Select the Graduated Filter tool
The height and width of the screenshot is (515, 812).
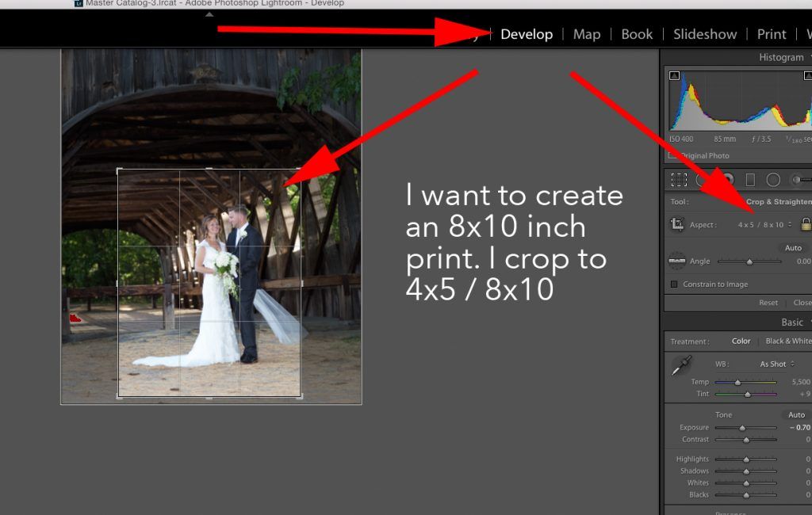tap(750, 180)
